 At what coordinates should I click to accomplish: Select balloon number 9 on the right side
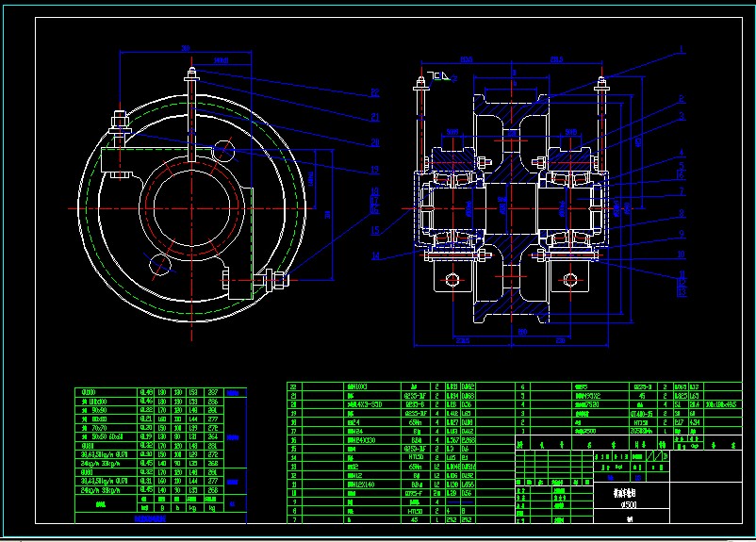click(682, 235)
